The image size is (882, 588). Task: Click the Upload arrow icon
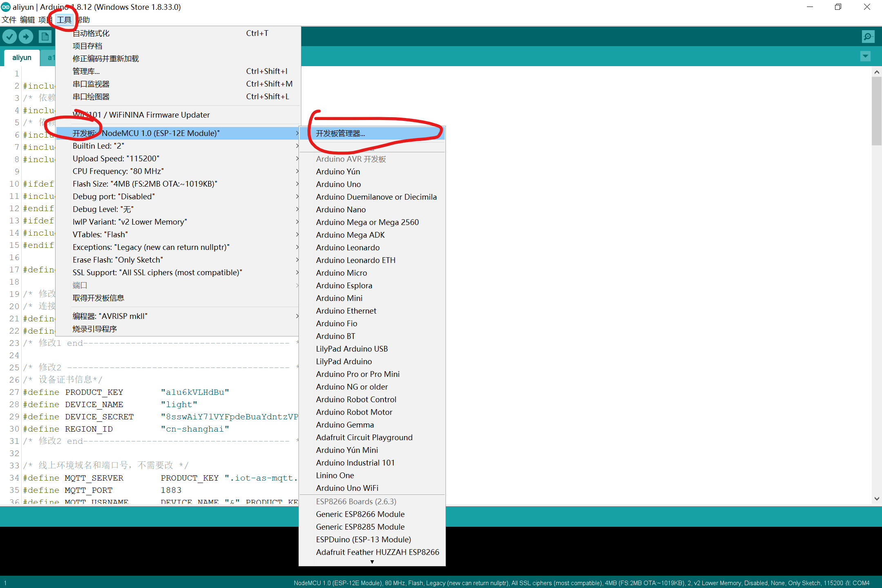coord(26,37)
